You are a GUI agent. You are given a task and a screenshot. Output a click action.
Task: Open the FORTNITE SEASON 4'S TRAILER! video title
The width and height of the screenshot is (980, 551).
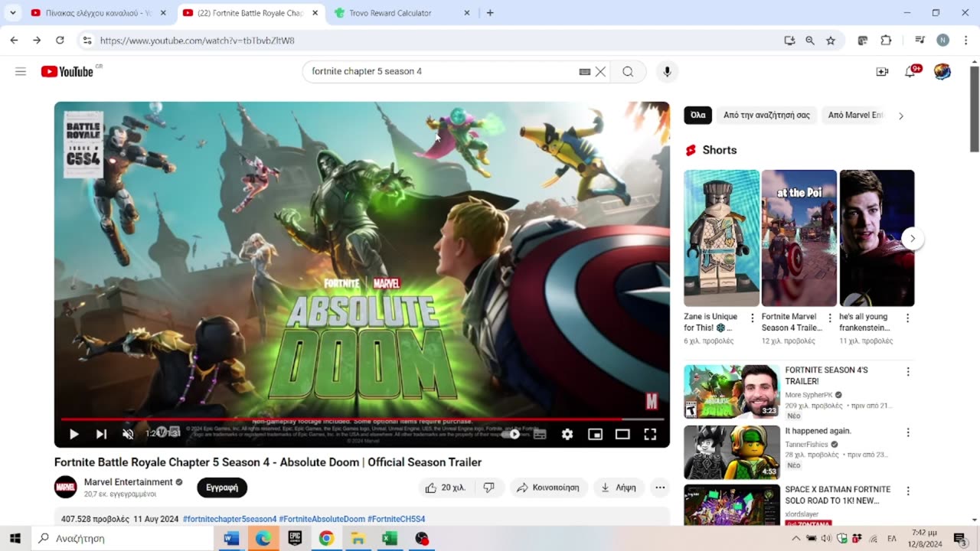(826, 376)
